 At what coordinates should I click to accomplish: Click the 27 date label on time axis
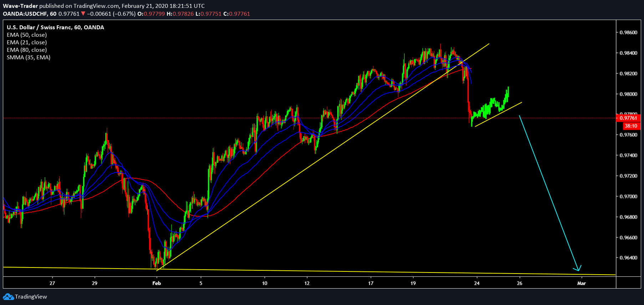click(52, 283)
